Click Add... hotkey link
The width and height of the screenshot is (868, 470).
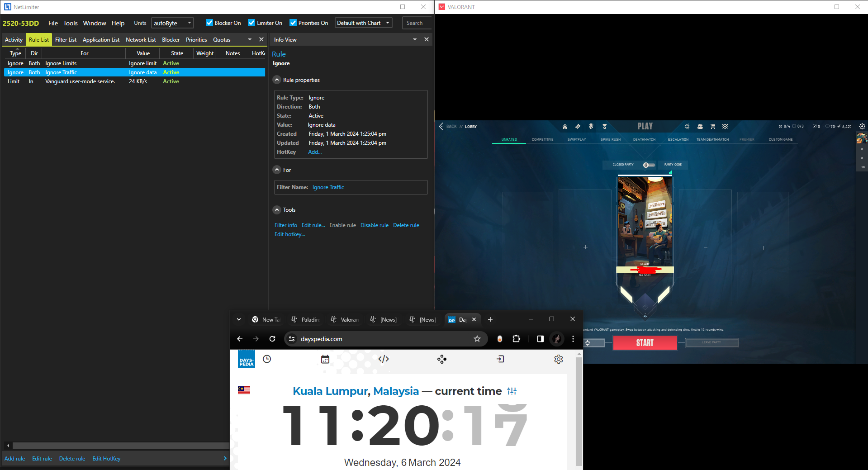point(315,152)
